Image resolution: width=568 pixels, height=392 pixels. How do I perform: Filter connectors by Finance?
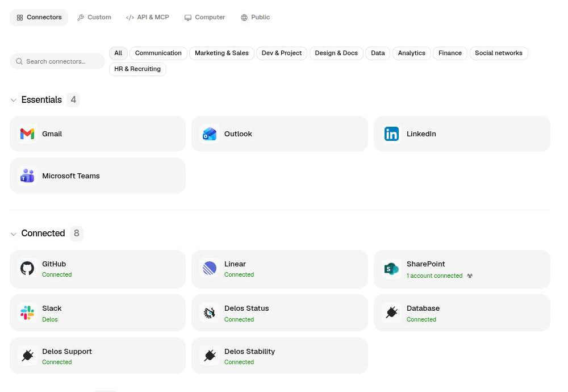click(450, 53)
